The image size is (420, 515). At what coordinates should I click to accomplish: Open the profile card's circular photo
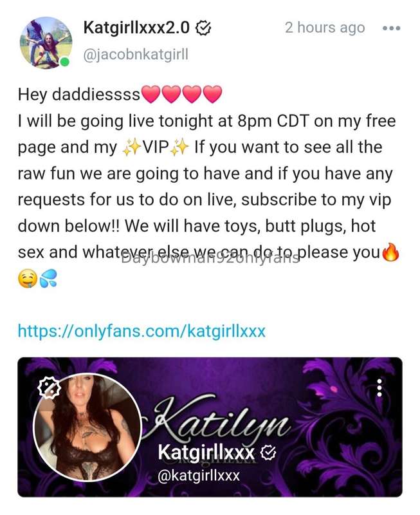point(87,428)
